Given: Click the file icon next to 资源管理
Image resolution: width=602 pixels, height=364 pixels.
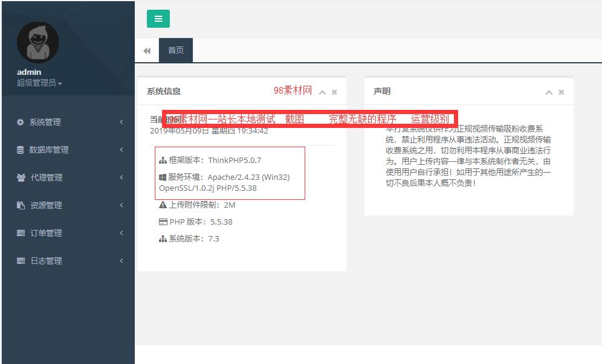Looking at the screenshot, I should [21, 205].
